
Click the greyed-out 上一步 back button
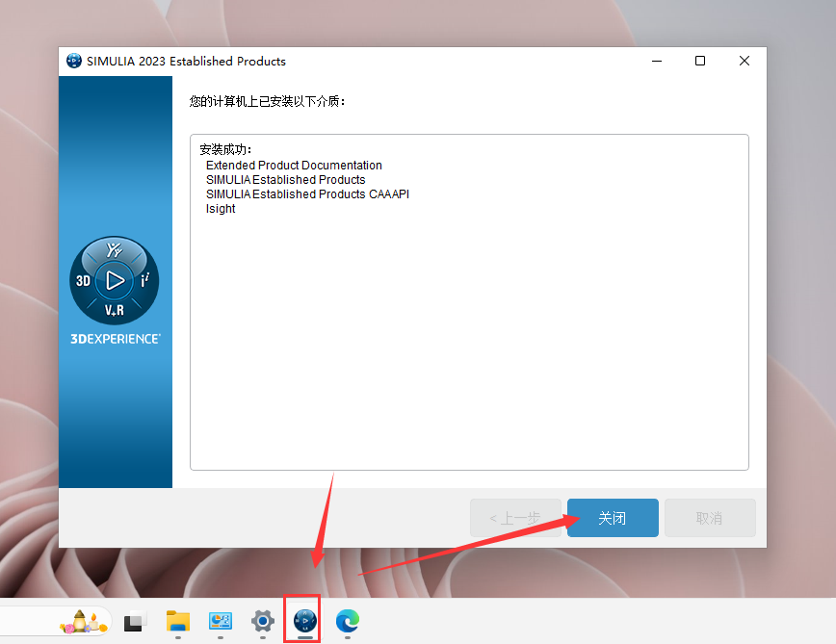click(x=515, y=518)
